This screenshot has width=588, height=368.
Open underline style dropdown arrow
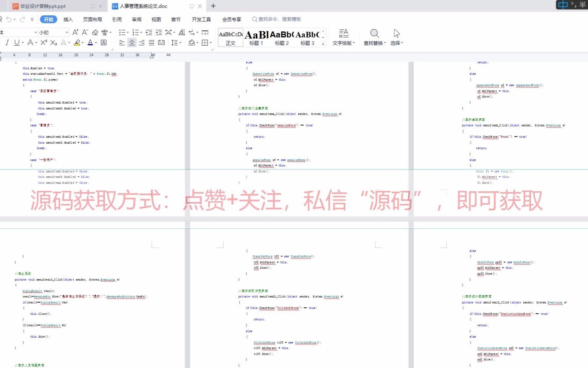point(23,43)
